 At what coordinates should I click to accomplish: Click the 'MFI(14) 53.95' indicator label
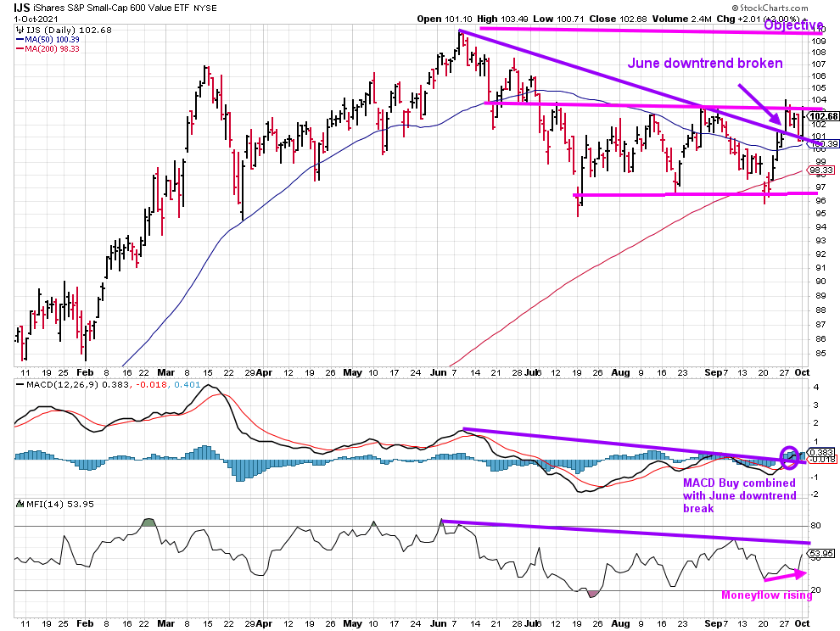(x=60, y=504)
